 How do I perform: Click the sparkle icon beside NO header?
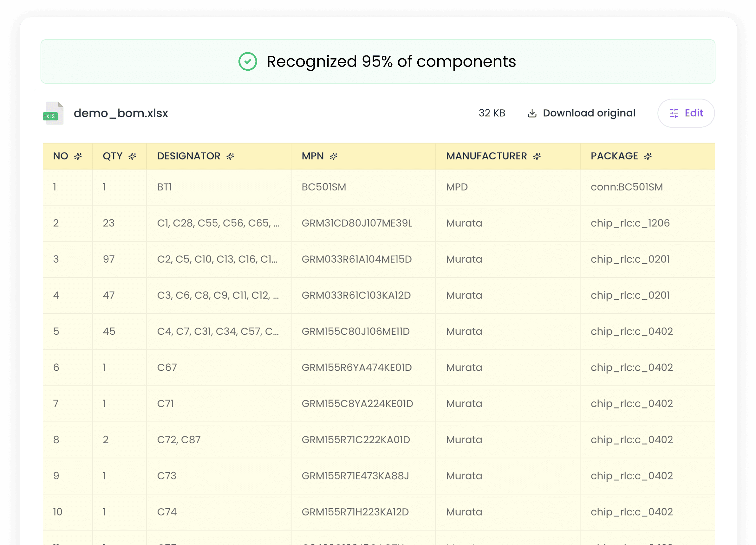pyautogui.click(x=78, y=156)
